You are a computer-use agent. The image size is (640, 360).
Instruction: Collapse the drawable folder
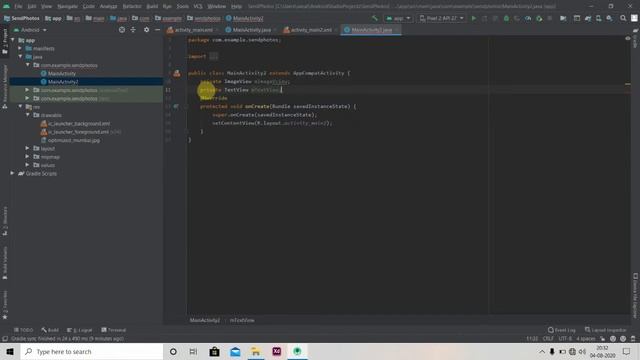pyautogui.click(x=28, y=115)
